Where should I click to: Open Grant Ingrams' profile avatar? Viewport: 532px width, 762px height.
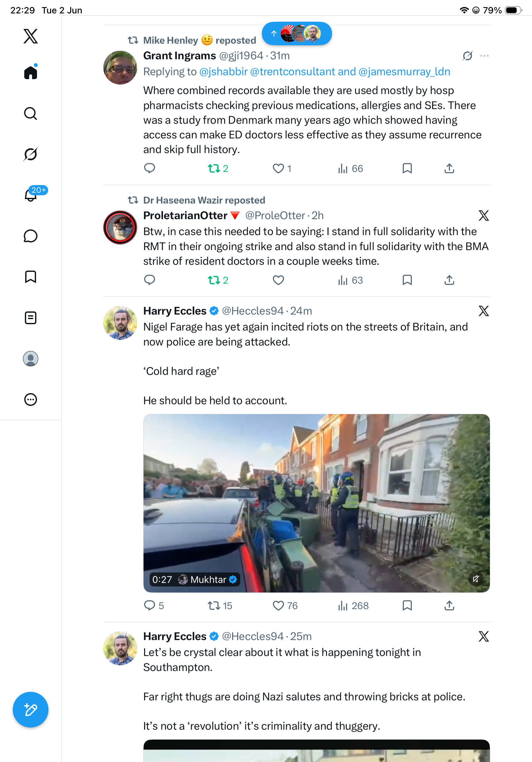(x=120, y=67)
